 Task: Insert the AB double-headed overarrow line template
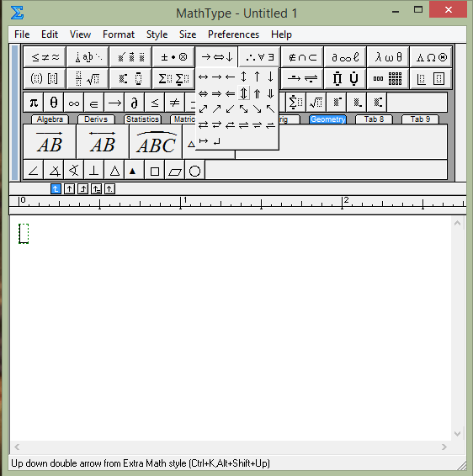[x=103, y=142]
